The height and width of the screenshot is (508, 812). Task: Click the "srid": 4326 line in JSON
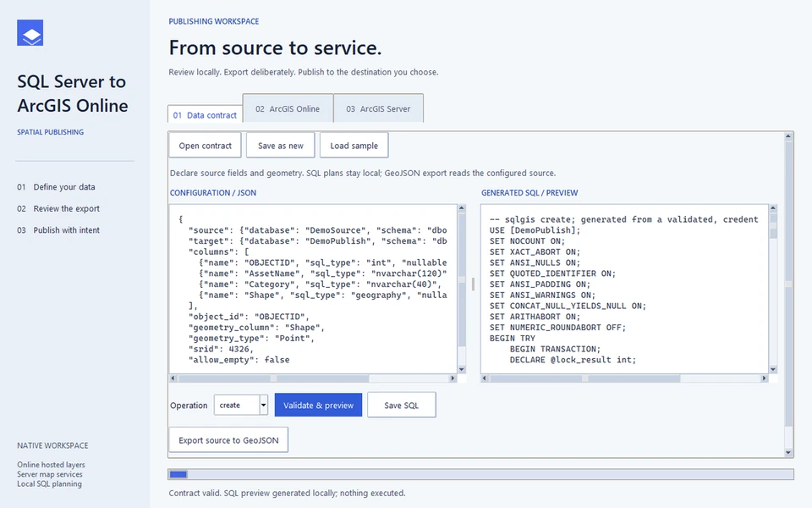point(221,349)
